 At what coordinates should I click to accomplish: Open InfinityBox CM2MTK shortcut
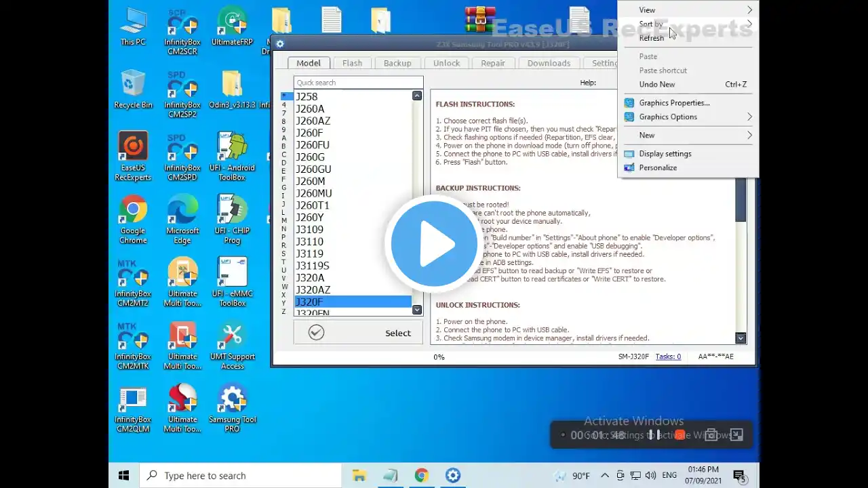coord(133,346)
